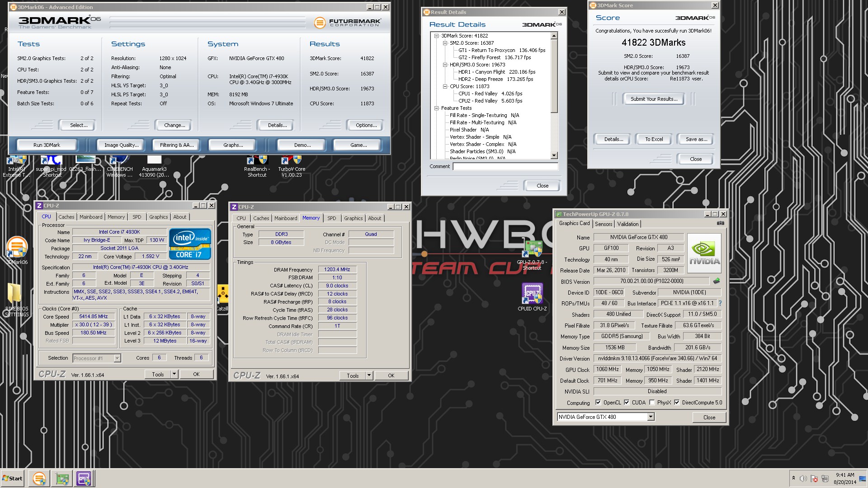Click Options button under Results in 3DMark06
The height and width of the screenshot is (488, 868).
pos(366,125)
